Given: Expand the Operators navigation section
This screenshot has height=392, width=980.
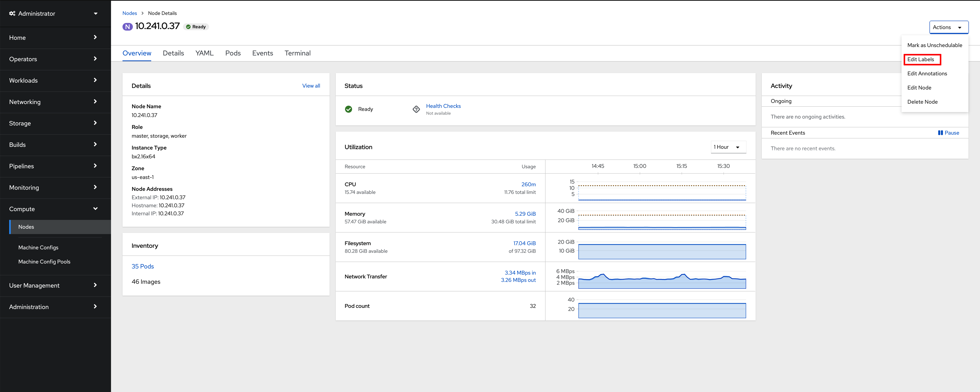Looking at the screenshot, I should (x=56, y=59).
